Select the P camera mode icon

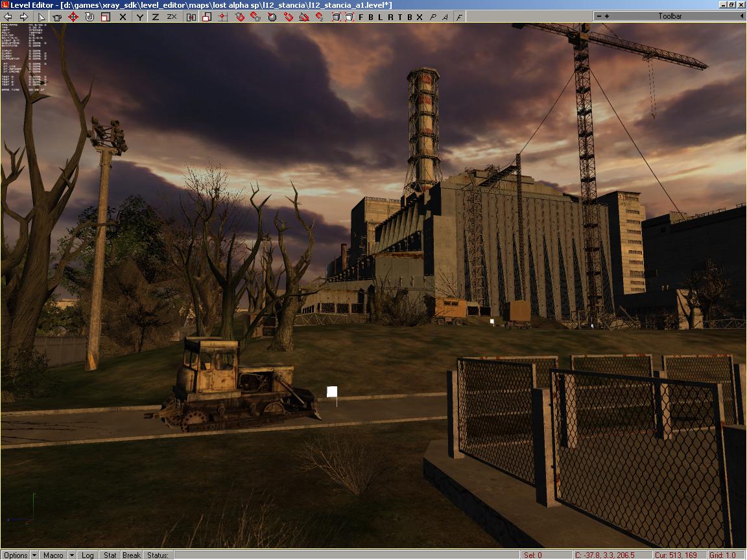(x=433, y=17)
